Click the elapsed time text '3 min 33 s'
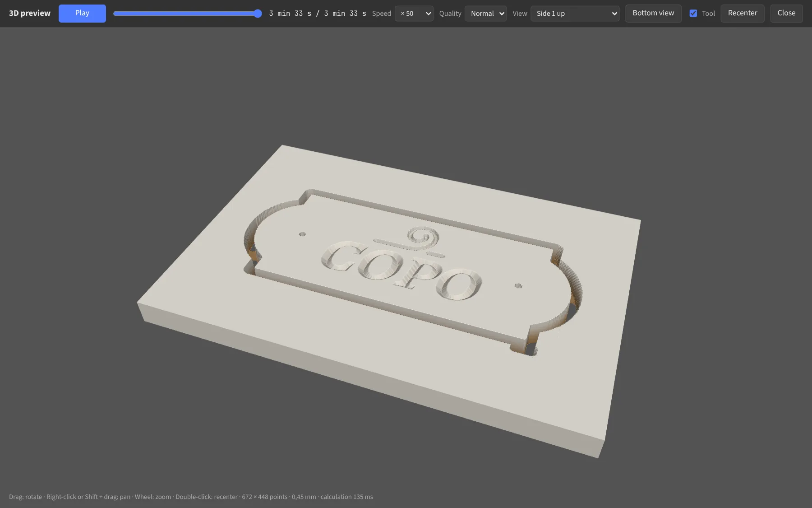Viewport: 812px width, 508px height. coord(290,14)
